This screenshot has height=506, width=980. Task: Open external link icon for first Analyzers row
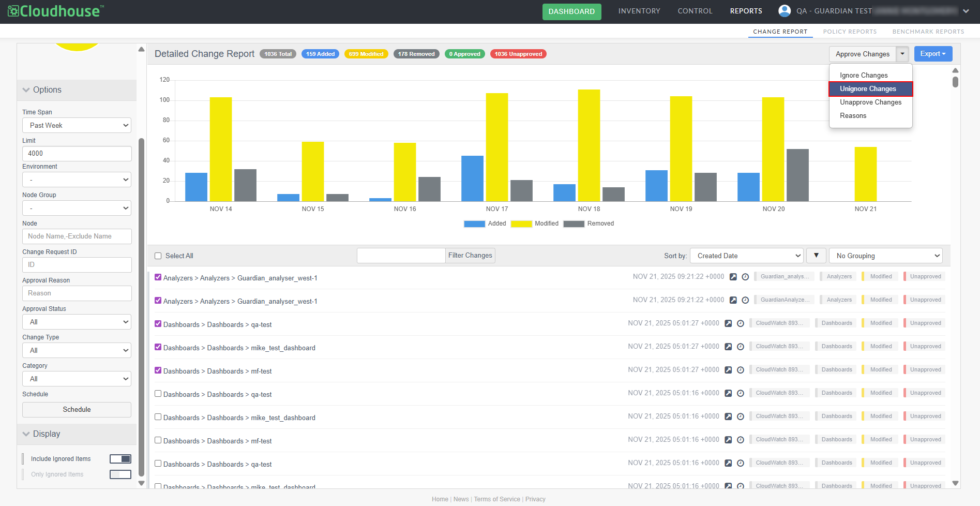733,277
